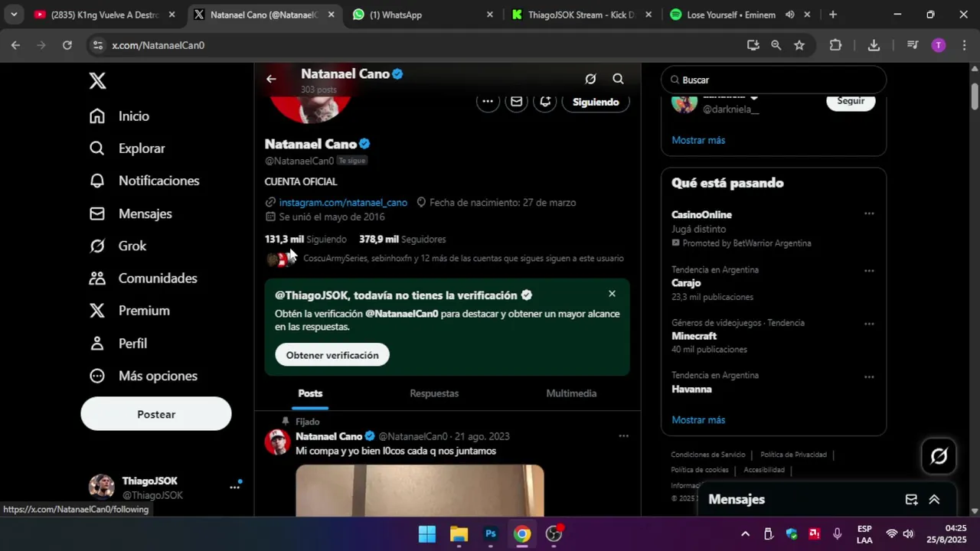Open more options for Natanael Cano profile
The width and height of the screenshot is (980, 551).
[x=488, y=101]
